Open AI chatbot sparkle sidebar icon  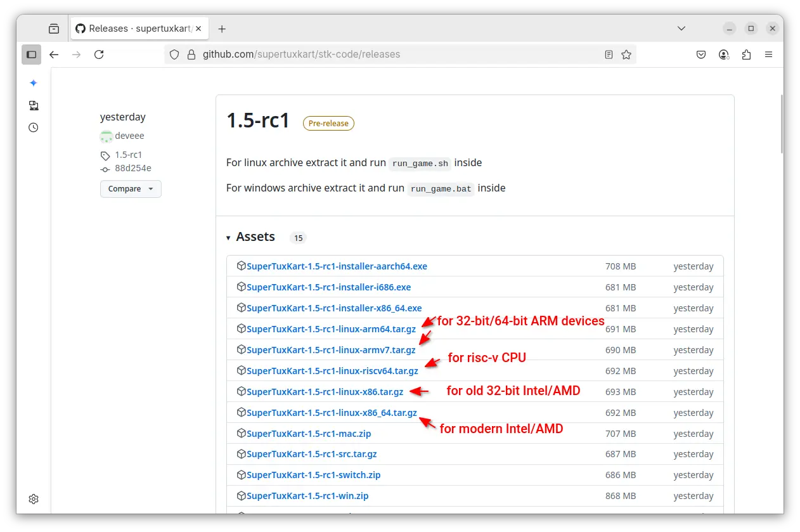[34, 83]
